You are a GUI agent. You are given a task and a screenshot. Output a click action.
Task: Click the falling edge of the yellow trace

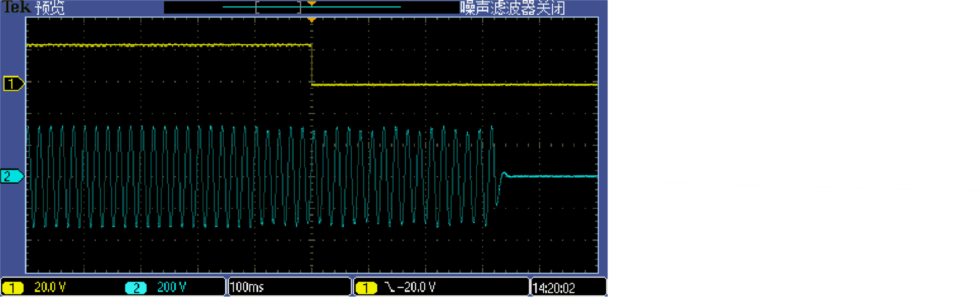tap(312, 65)
